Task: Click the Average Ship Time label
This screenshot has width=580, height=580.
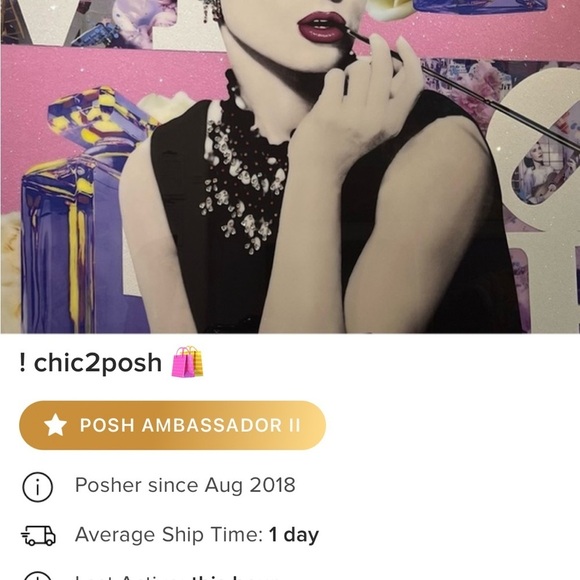Action: click(x=169, y=535)
